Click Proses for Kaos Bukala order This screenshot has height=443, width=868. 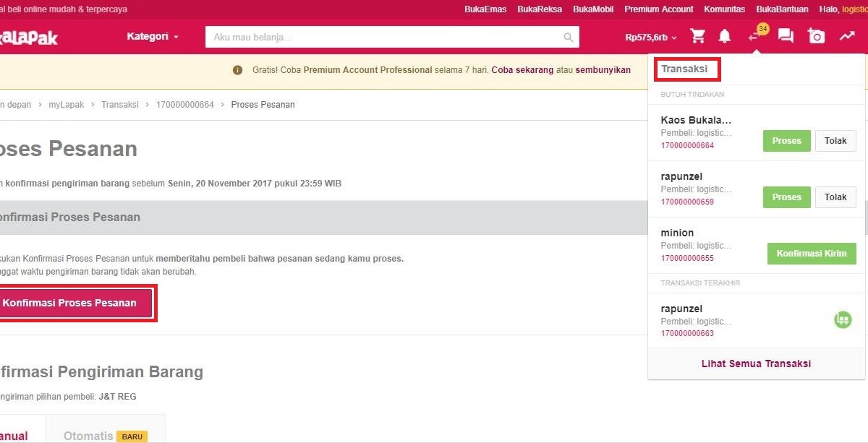[787, 141]
